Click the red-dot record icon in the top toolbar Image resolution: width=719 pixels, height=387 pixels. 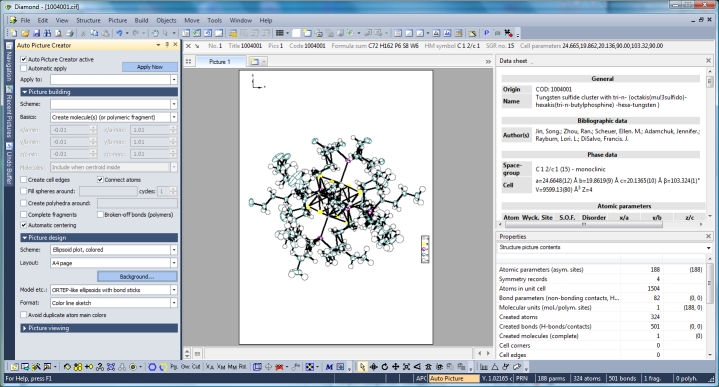click(x=509, y=33)
